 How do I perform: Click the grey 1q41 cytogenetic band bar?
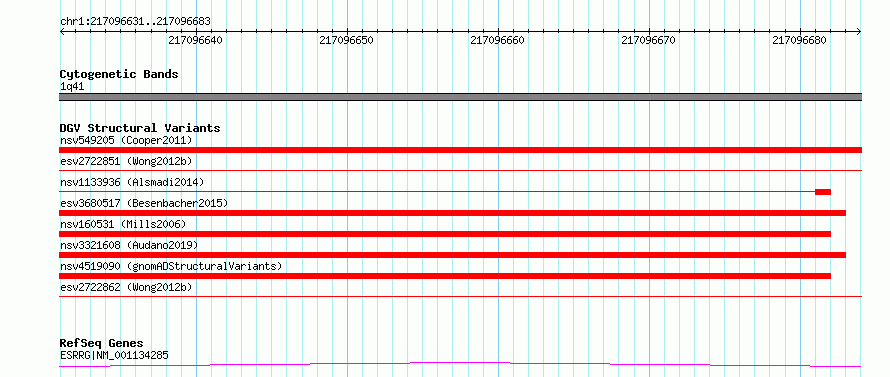tap(460, 97)
